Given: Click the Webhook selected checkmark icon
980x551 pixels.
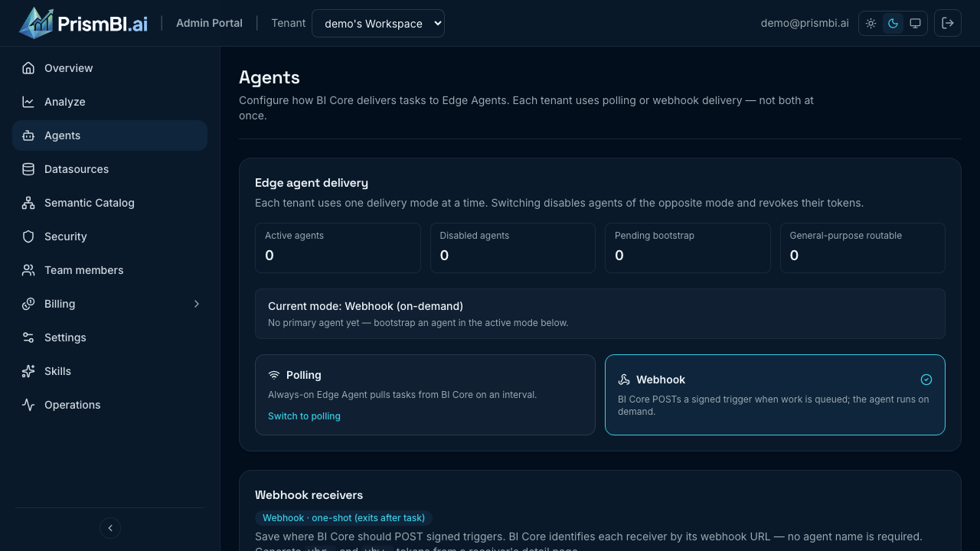Looking at the screenshot, I should click(x=926, y=380).
